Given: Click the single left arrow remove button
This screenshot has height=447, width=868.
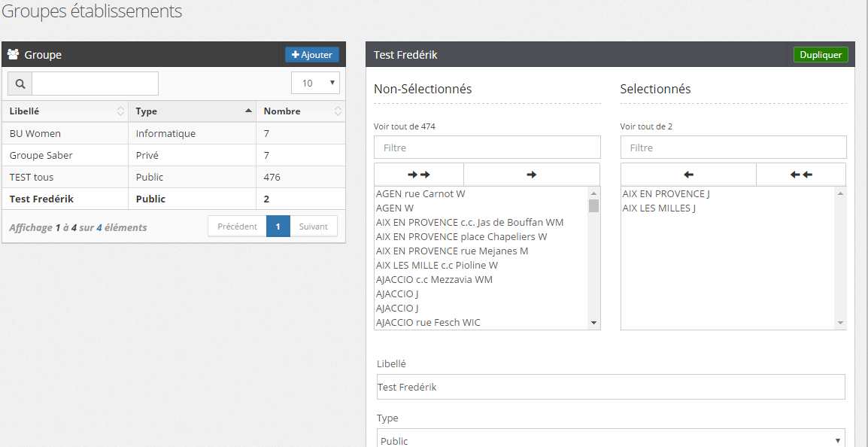Looking at the screenshot, I should pos(688,175).
